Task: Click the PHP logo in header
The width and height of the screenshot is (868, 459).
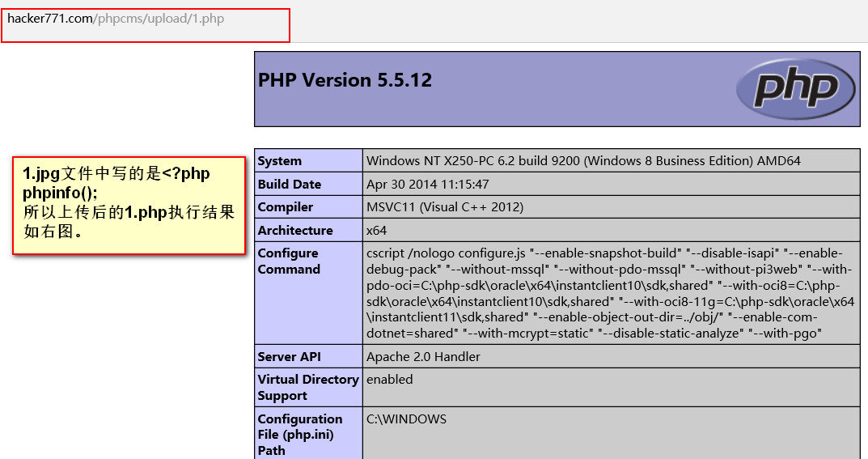Action: point(796,88)
